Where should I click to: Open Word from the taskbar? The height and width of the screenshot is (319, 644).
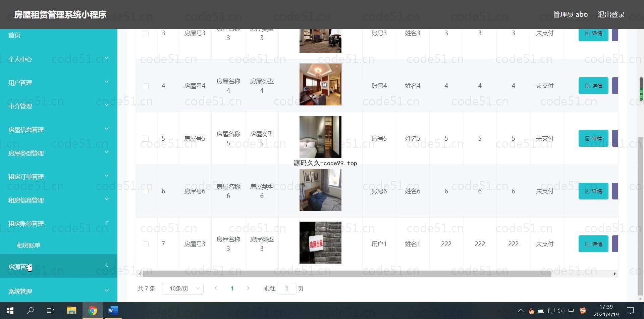click(113, 311)
